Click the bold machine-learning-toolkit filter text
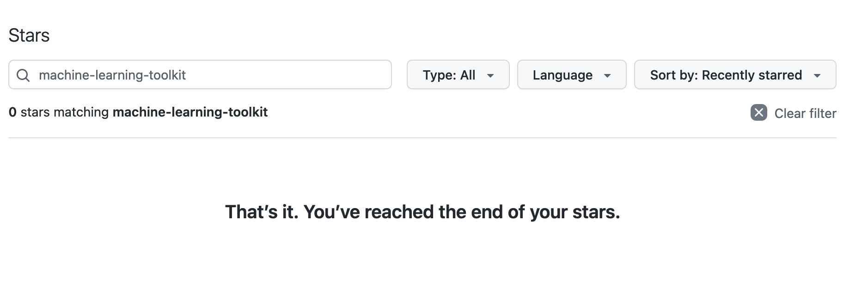The height and width of the screenshot is (308, 868). (190, 112)
